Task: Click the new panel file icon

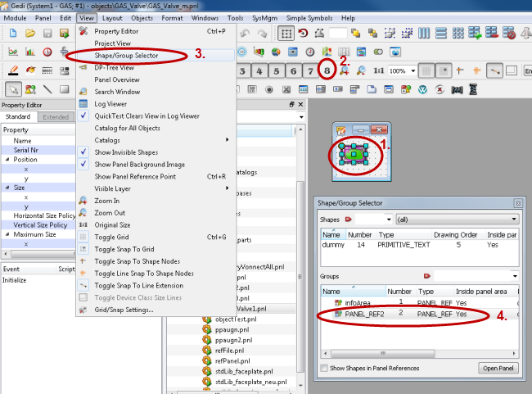Action: coord(11,34)
